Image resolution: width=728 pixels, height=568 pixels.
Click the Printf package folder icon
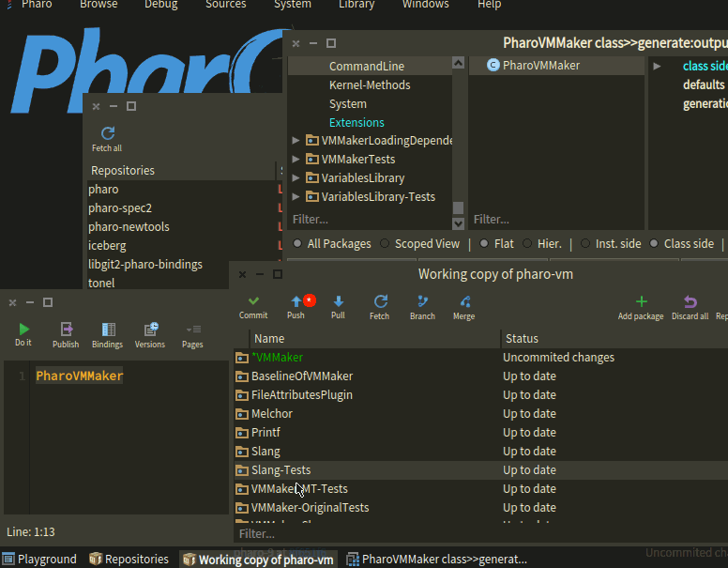coord(242,433)
